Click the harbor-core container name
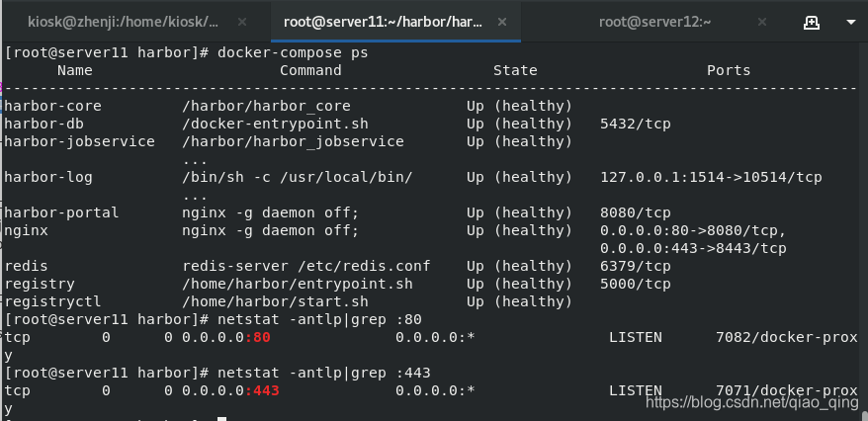Screen dimensions: 868x421 52,106
